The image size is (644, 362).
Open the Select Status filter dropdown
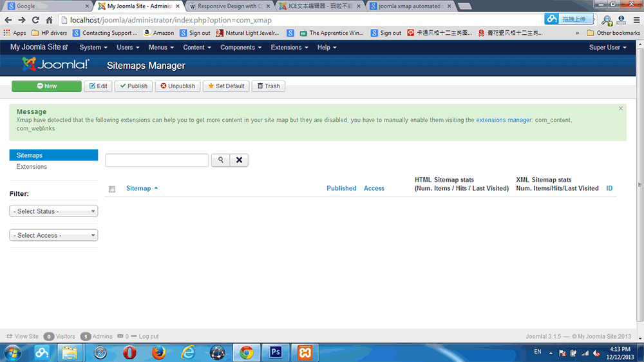54,211
